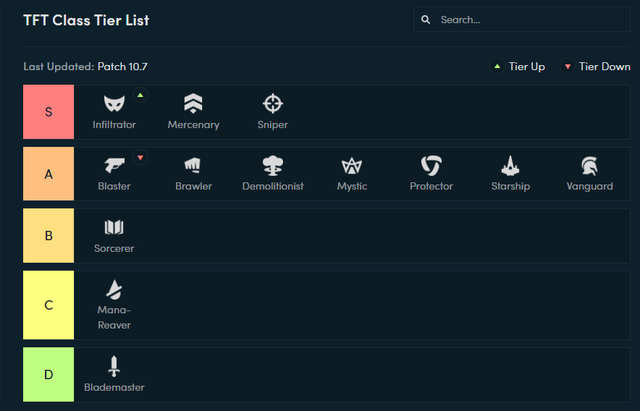The width and height of the screenshot is (640, 411).
Task: Click the orange A tier block
Action: coord(48,173)
